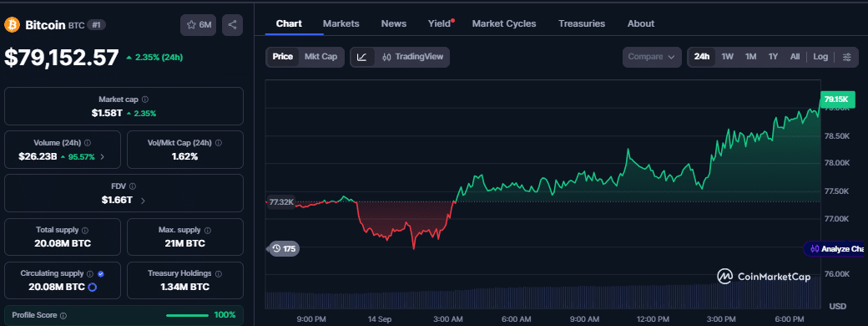Click the Volume (24h) info icon
Image resolution: width=868 pixels, height=326 pixels.
(88, 143)
